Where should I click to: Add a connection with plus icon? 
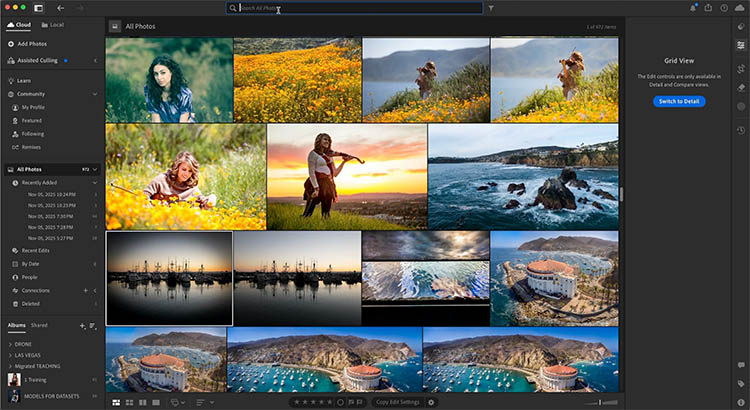coord(86,290)
